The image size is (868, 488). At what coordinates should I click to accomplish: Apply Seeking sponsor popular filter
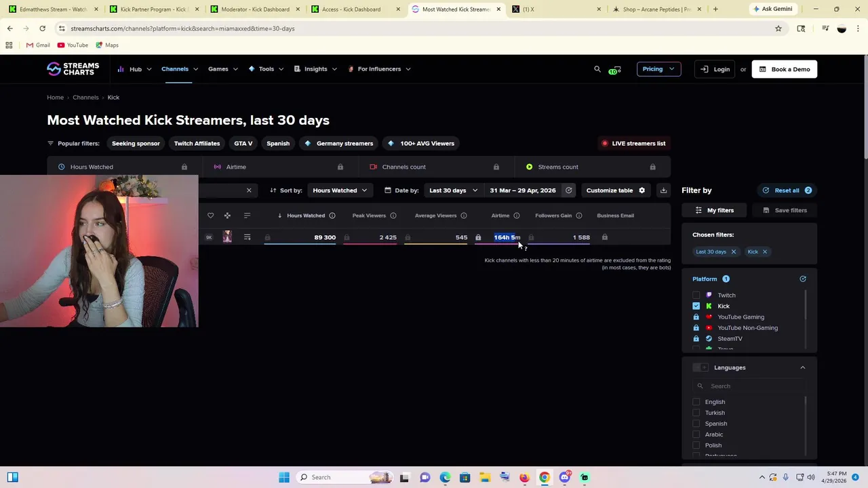tap(136, 144)
